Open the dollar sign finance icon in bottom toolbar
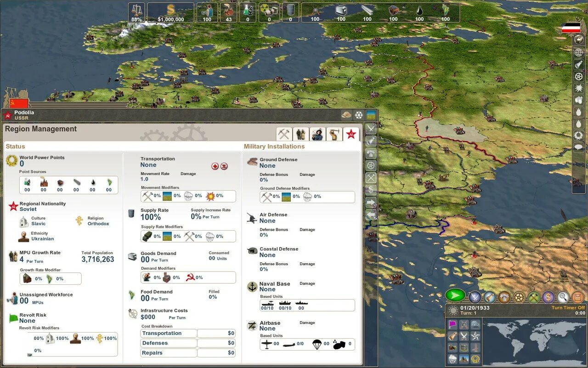Screen dimensions: 588x368 point(548,296)
